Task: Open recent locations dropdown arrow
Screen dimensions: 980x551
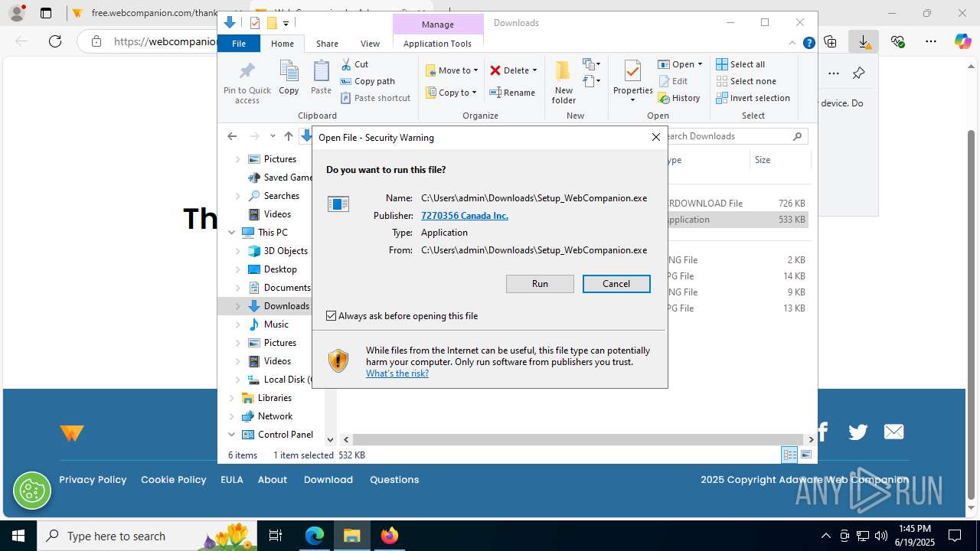Action: [x=273, y=136]
